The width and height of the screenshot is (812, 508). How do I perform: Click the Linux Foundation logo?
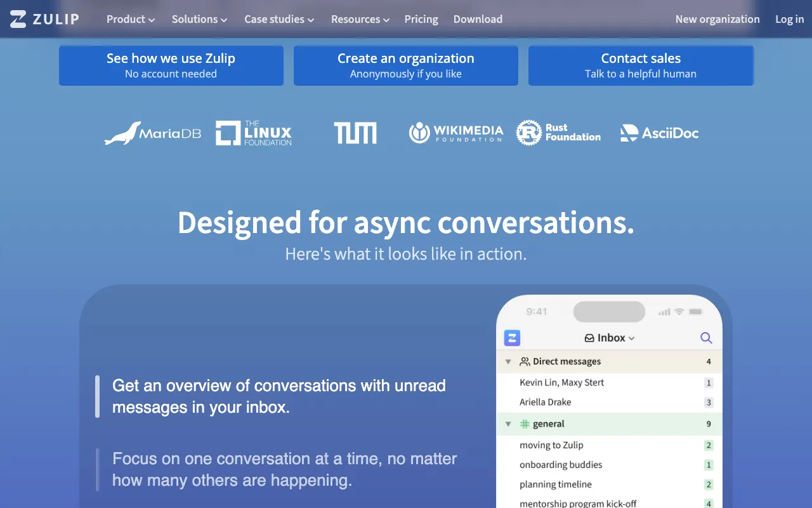click(x=254, y=133)
